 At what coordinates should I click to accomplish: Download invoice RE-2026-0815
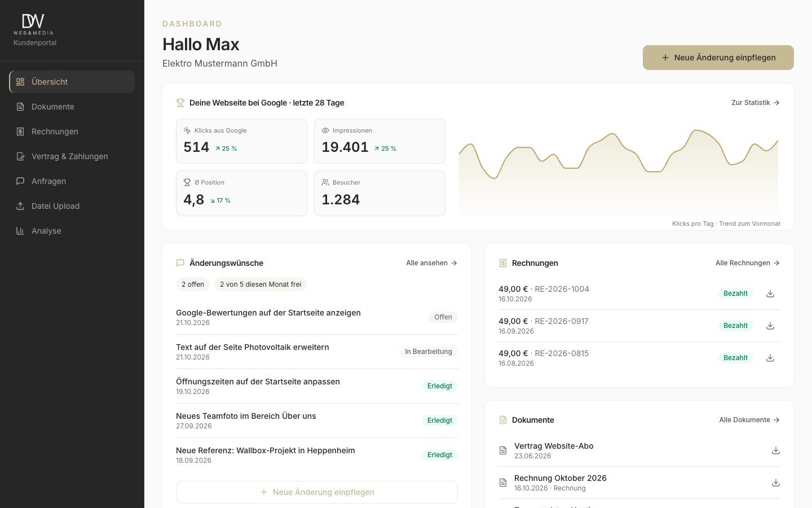click(770, 358)
